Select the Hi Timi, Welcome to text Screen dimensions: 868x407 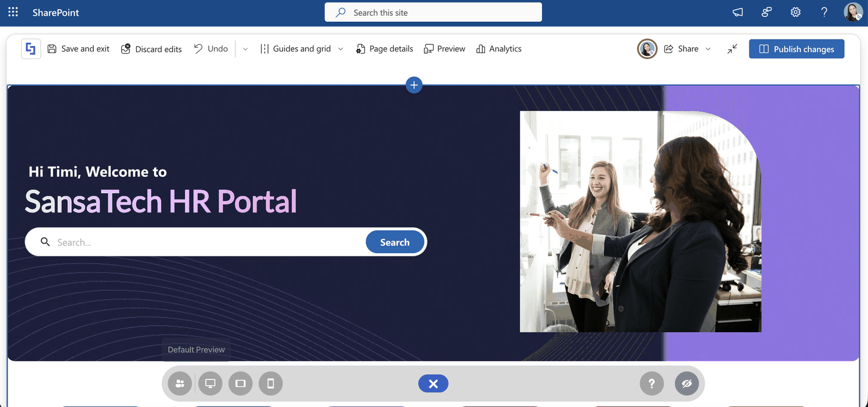pyautogui.click(x=98, y=172)
